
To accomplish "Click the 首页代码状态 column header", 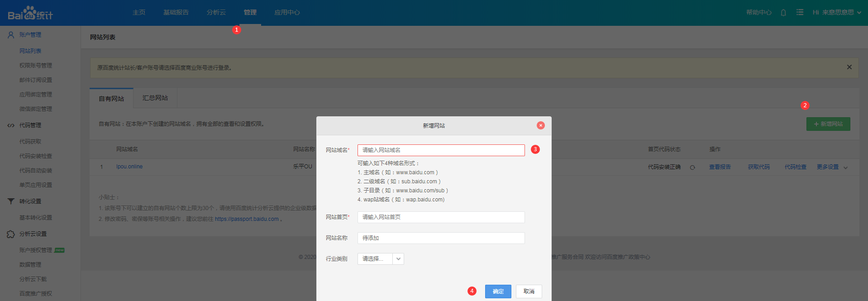I will [664, 149].
